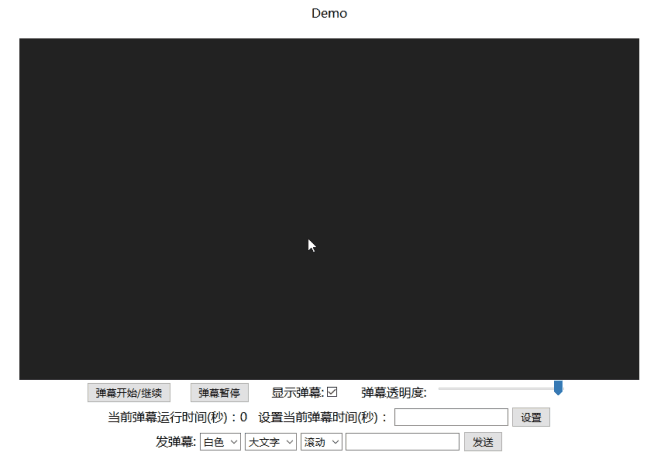Click the 发弹幕: label
The width and height of the screenshot is (654, 472).
[x=176, y=442]
